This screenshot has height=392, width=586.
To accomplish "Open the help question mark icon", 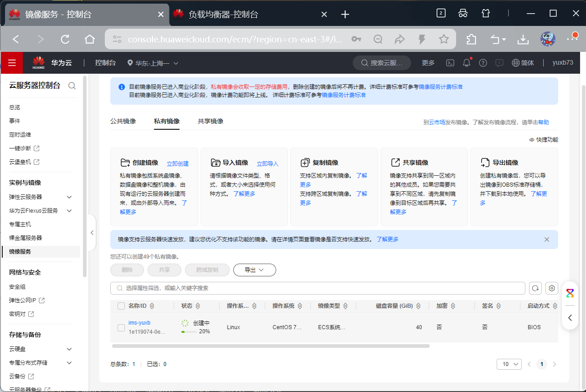I will point(483,63).
